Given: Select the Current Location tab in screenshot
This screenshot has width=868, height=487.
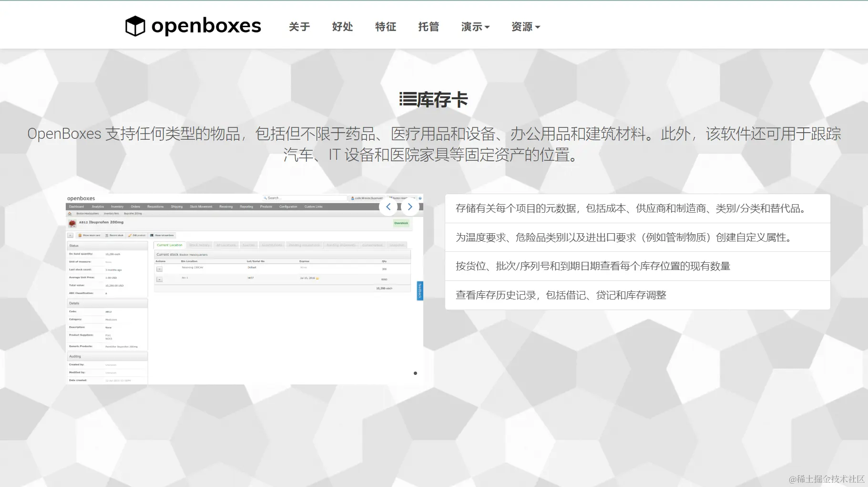Looking at the screenshot, I should (x=169, y=245).
